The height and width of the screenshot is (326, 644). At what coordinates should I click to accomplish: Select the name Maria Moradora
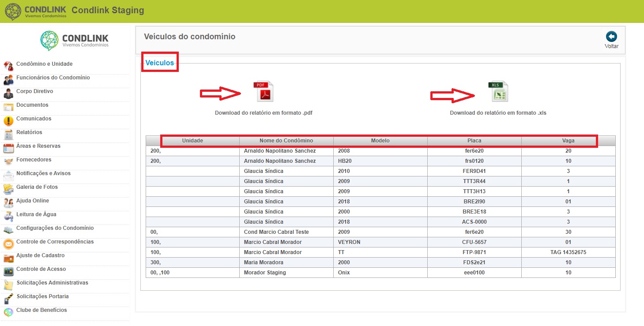pos(264,262)
